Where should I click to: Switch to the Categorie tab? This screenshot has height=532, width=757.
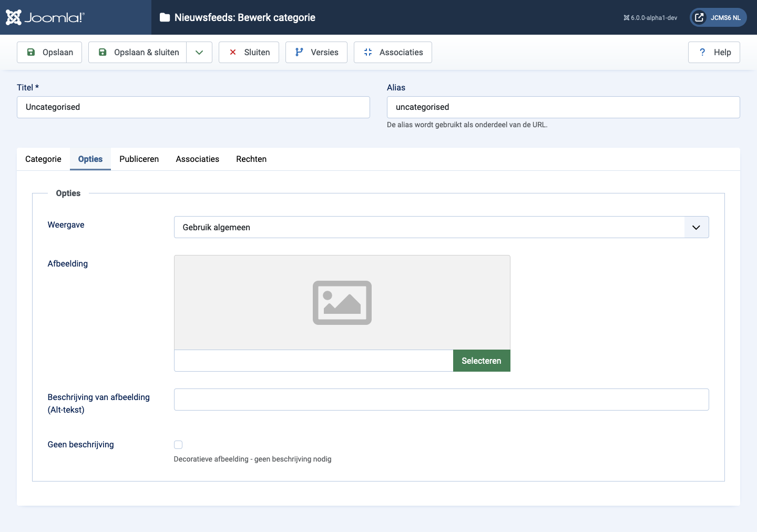tap(43, 159)
